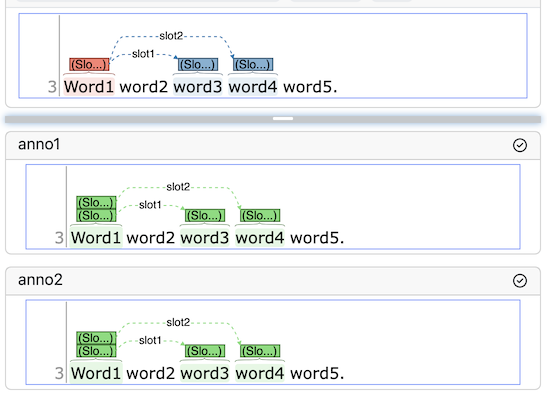Click the slot2 link label in the curation panel
The width and height of the screenshot is (547, 396).
(171, 36)
